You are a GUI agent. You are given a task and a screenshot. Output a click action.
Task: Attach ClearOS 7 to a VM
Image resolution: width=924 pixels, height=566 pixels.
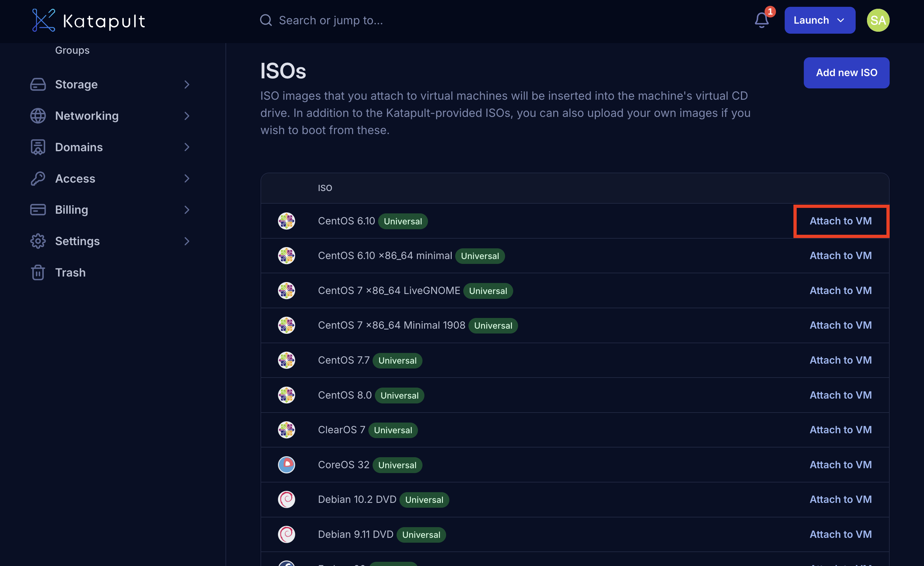coord(841,430)
